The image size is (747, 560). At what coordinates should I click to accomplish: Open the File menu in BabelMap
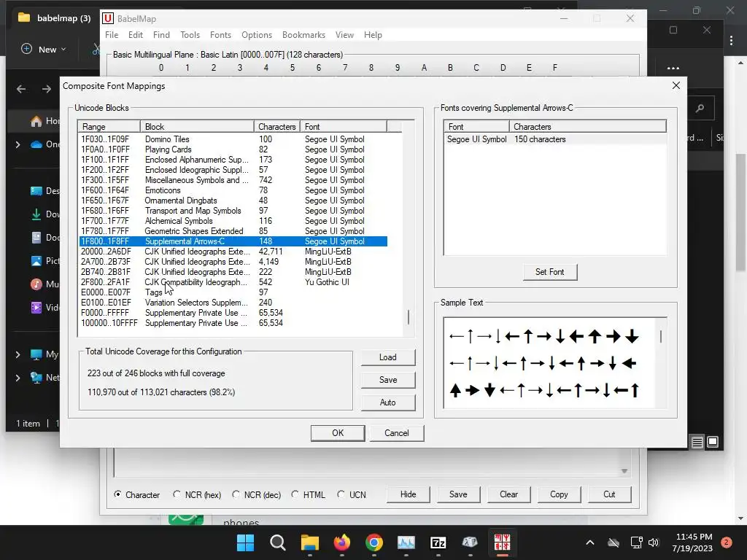(112, 35)
